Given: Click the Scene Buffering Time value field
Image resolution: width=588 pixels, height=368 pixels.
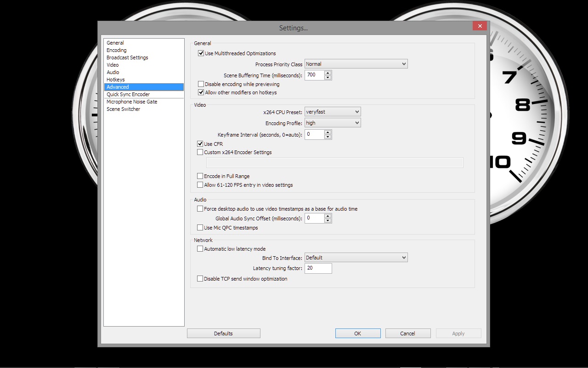Looking at the screenshot, I should 315,75.
